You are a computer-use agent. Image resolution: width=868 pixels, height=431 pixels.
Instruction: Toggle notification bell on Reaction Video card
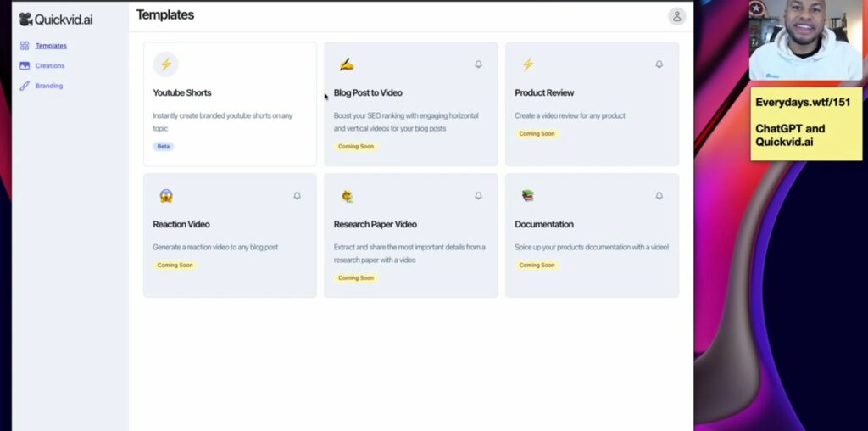coord(298,195)
